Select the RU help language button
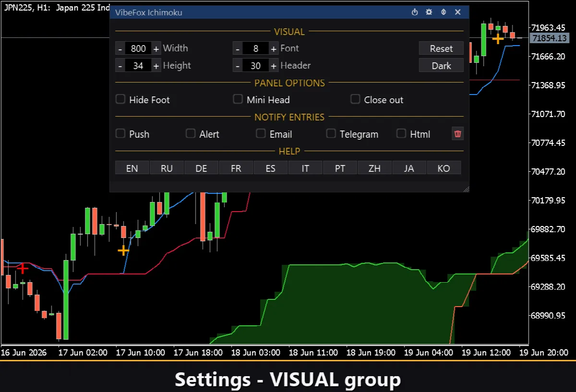Screen dimensions: 576x392 click(x=167, y=168)
